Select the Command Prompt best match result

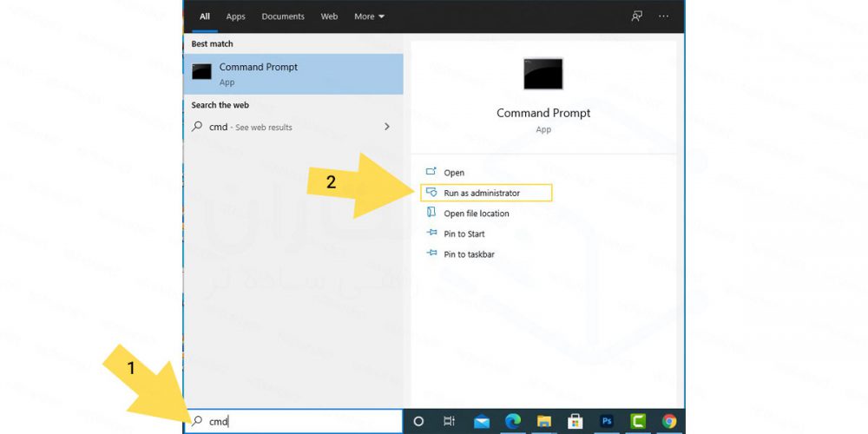tap(293, 74)
